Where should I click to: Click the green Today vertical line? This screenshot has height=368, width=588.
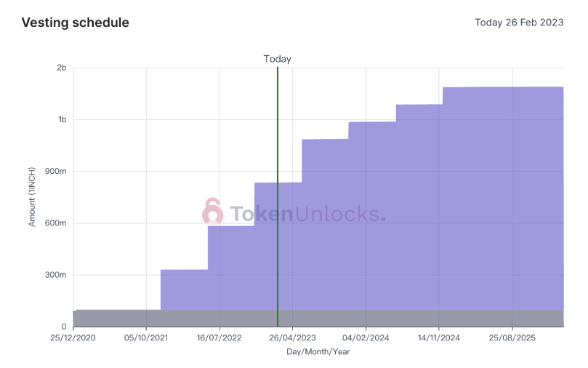[278, 197]
